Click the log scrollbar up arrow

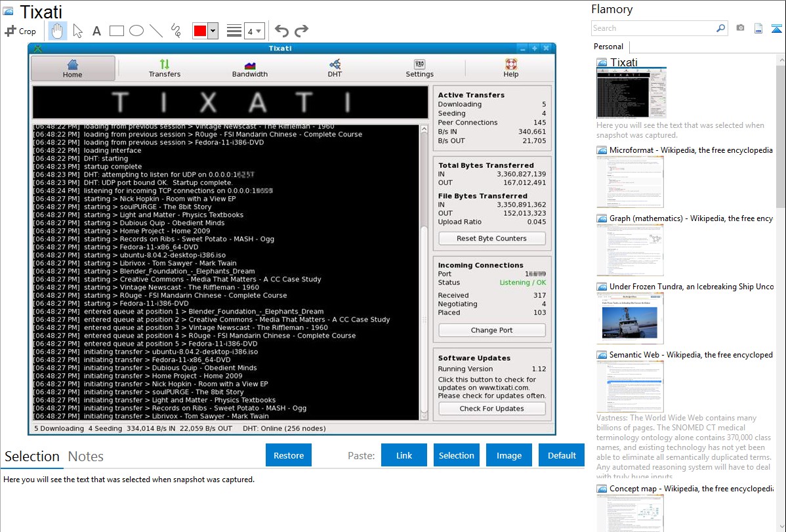coord(424,129)
